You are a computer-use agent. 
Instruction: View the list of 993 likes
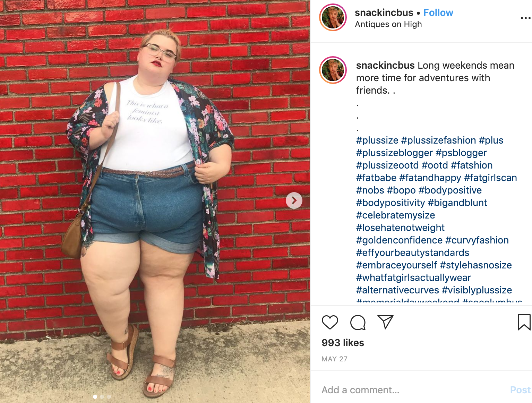point(343,343)
